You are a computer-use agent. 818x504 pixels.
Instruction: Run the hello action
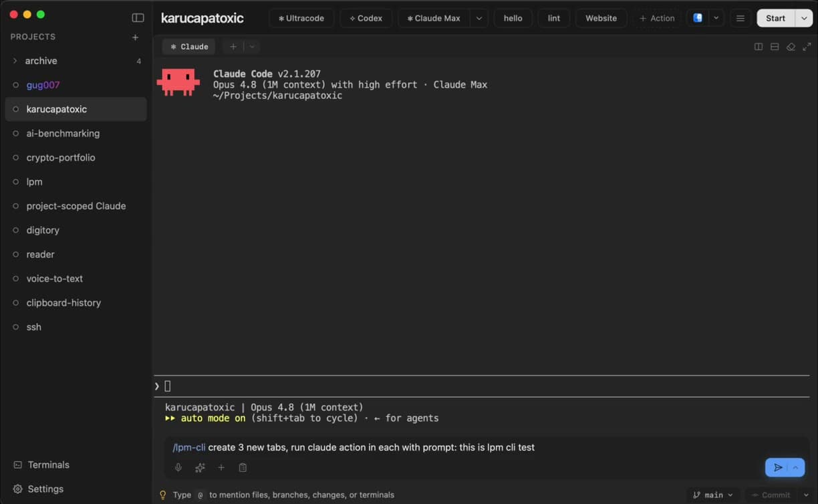pos(513,18)
